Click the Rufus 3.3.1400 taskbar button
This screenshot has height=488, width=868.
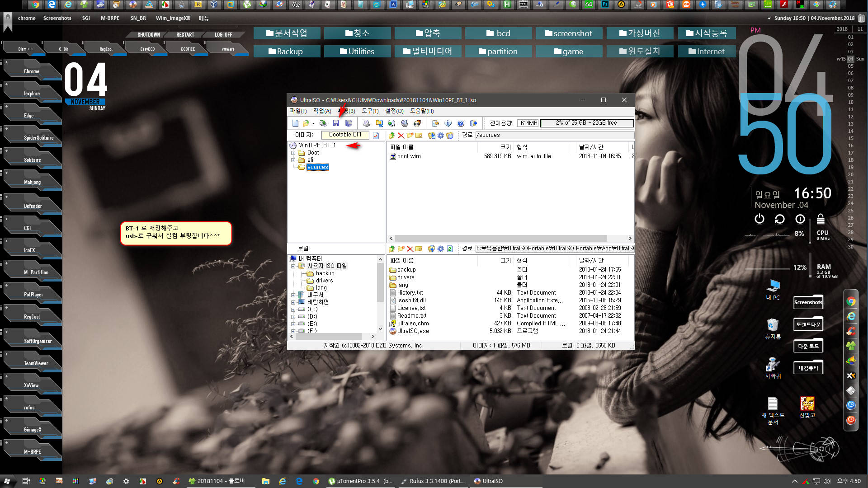[433, 481]
